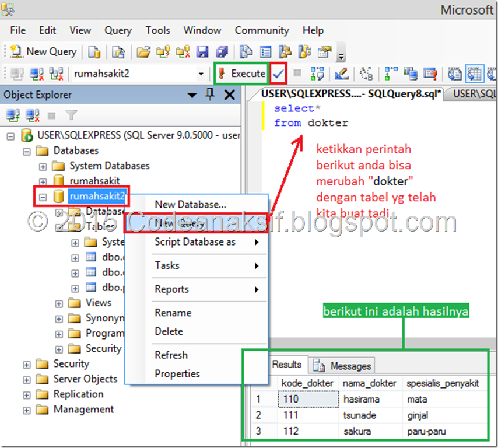
Task: Click the Parse checkmark icon
Action: 278,73
